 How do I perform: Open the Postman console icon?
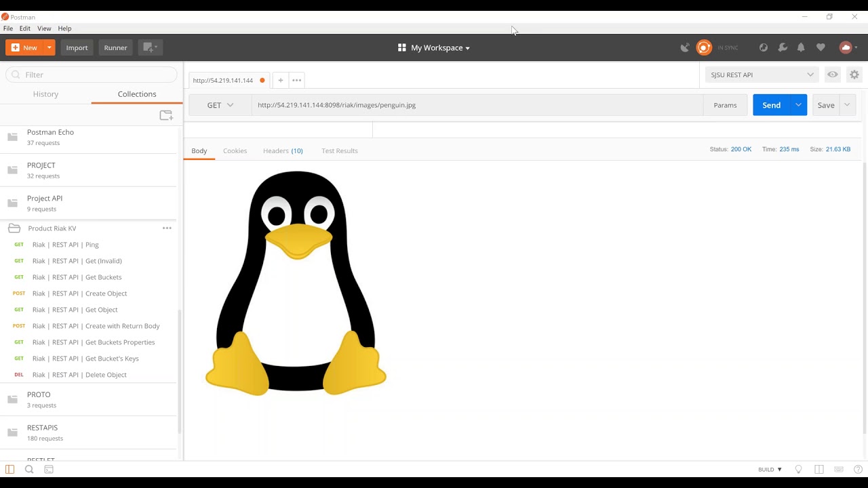point(49,469)
